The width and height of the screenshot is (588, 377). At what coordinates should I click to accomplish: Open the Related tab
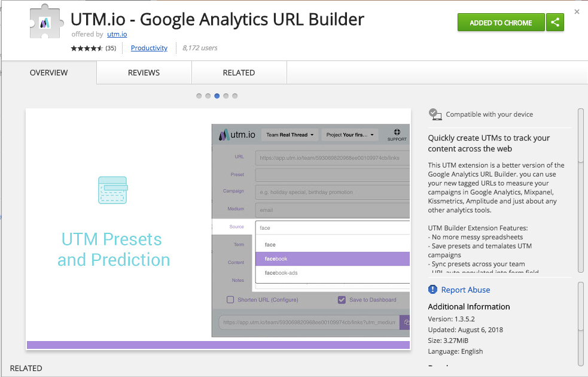click(x=239, y=73)
